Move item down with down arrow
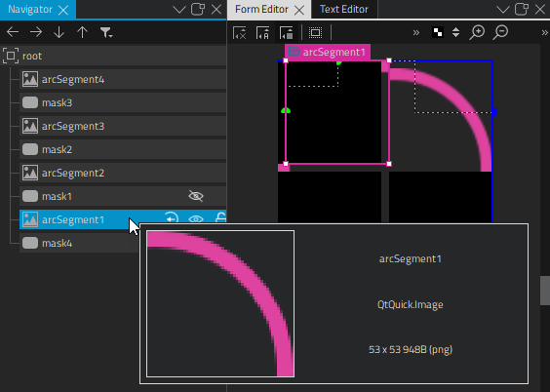The width and height of the screenshot is (550, 392). click(x=59, y=32)
